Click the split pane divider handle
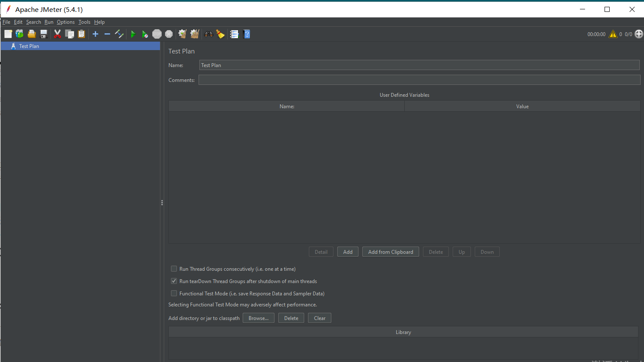644x362 pixels. [162, 202]
